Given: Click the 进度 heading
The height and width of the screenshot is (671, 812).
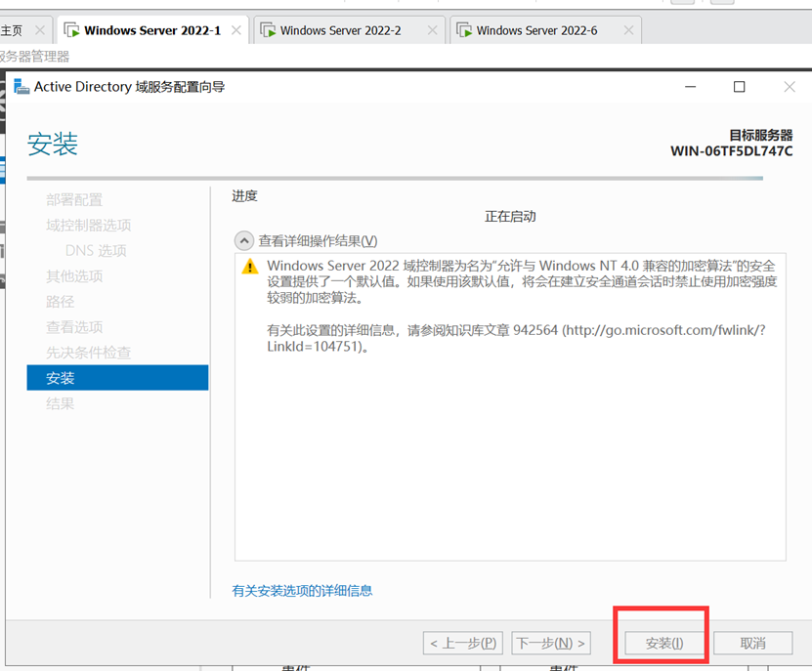Looking at the screenshot, I should point(244,195).
